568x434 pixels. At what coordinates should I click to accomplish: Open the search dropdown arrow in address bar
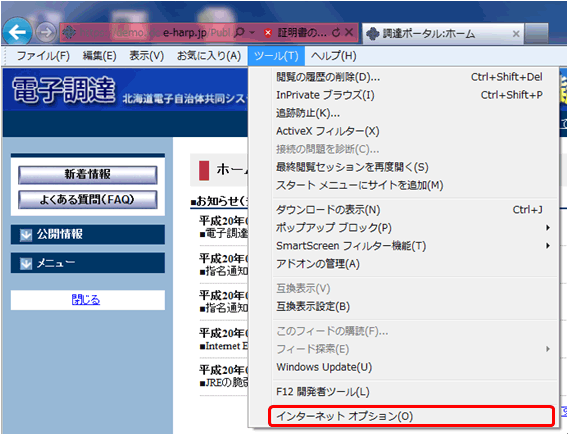pos(252,33)
